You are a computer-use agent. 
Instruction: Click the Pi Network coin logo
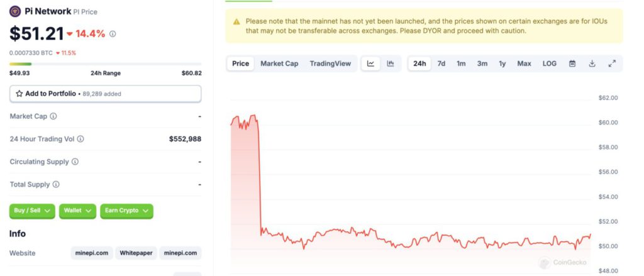[x=15, y=11]
